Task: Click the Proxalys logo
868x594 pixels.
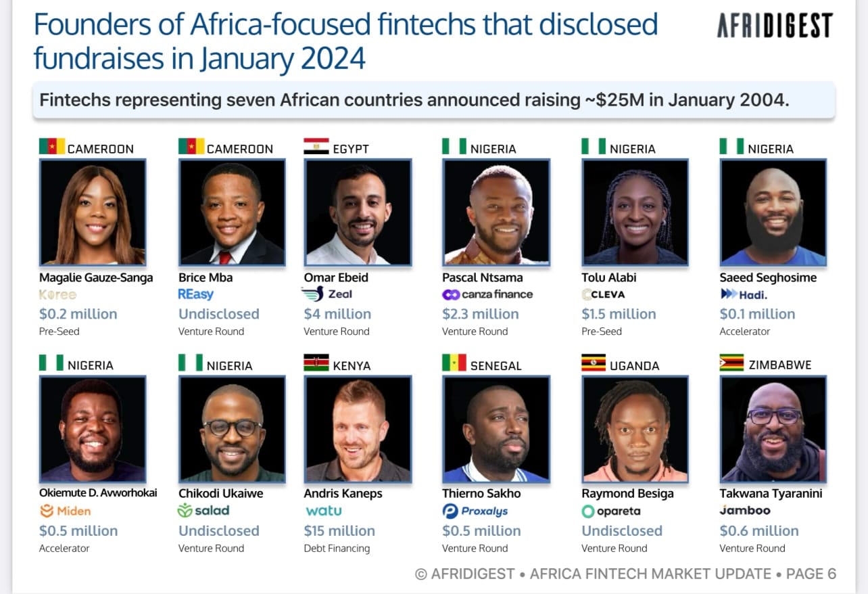Action: coord(475,511)
